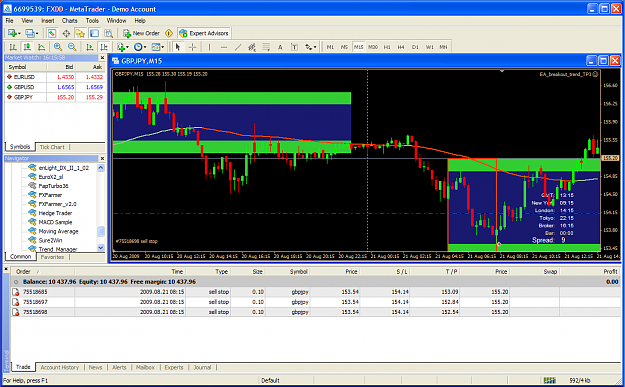
Task: Open the Help menu
Action: pos(140,21)
